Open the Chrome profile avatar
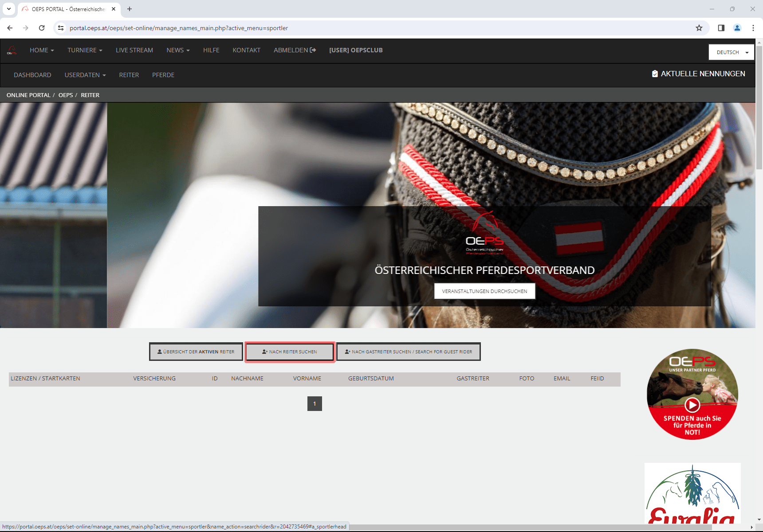Screen dimensions: 763x532 [737, 28]
